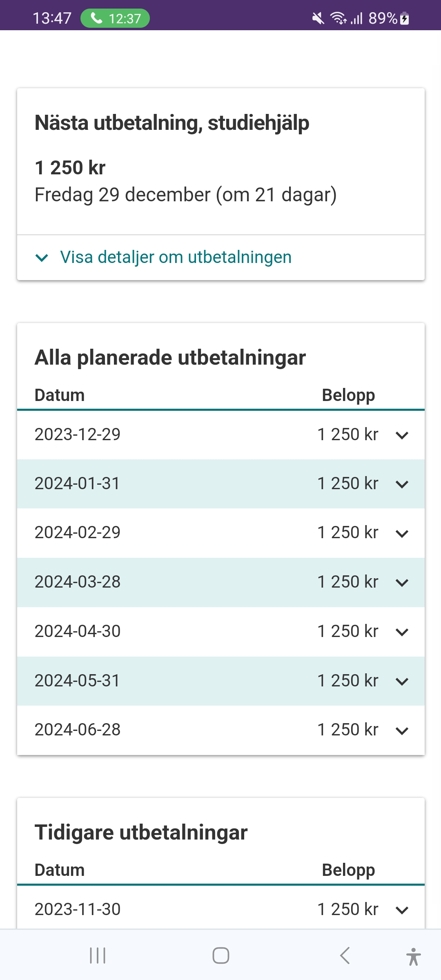441x980 pixels.
Task: Show details about the next payment
Action: (x=176, y=257)
